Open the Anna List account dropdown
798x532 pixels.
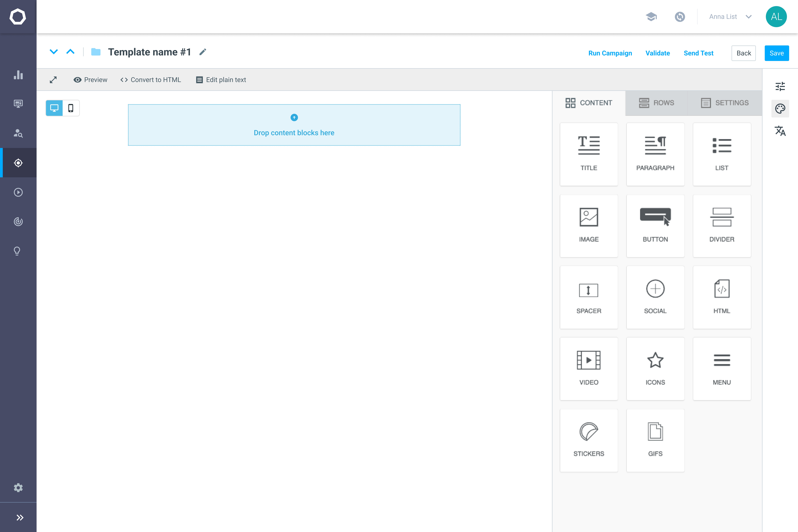tap(731, 17)
